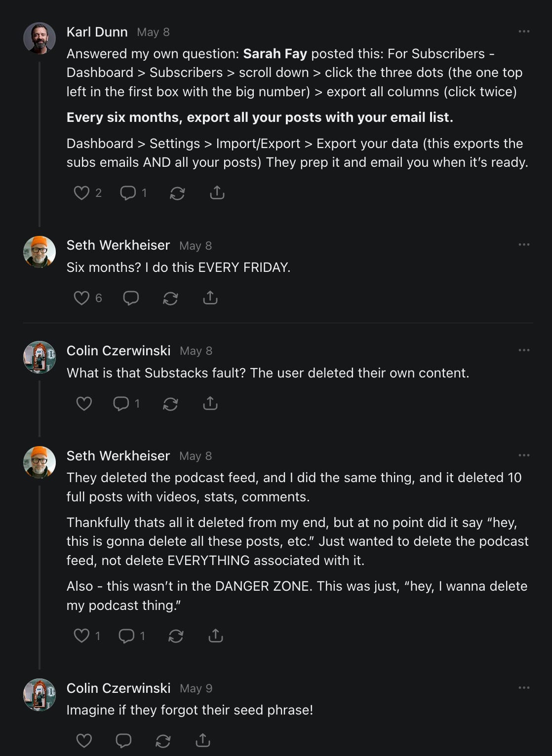Share Seth's podcast feed comment
The height and width of the screenshot is (756, 552).
coord(216,636)
